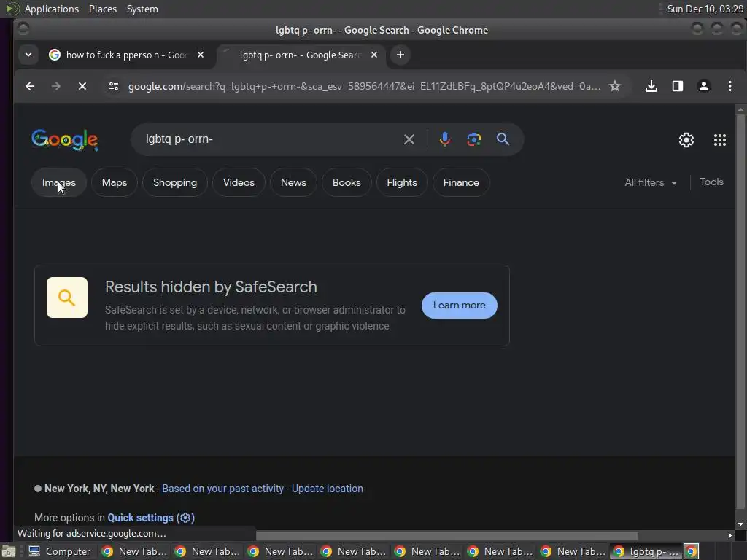Open Chrome three-dot menu
The image size is (747, 560).
729,86
